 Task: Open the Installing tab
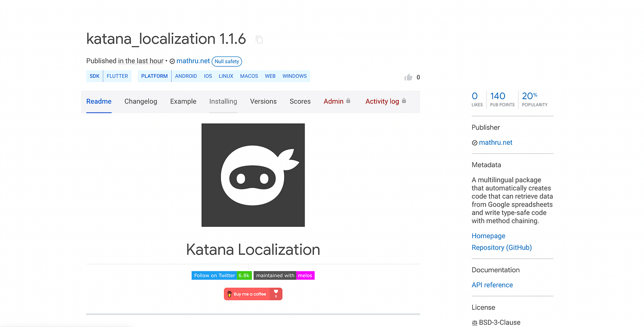pos(223,101)
